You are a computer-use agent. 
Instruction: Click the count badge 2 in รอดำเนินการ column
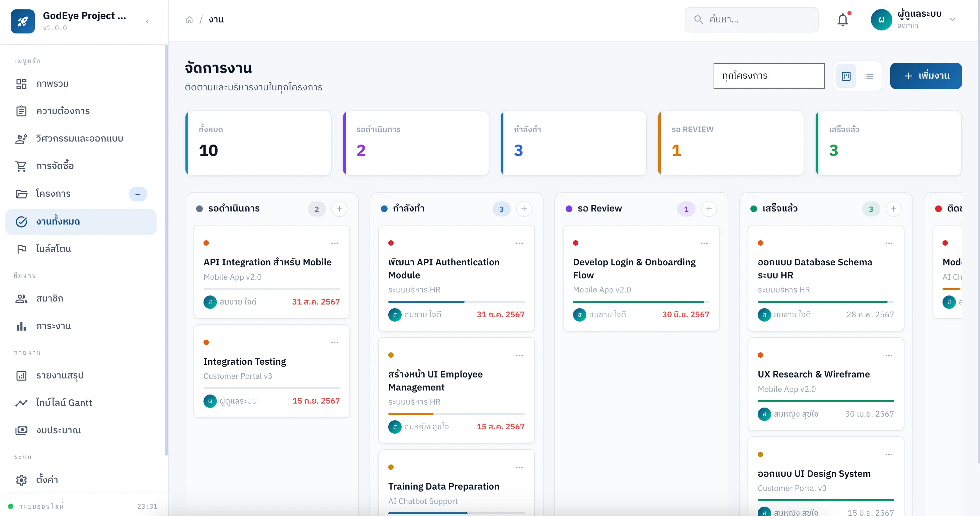pyautogui.click(x=317, y=209)
